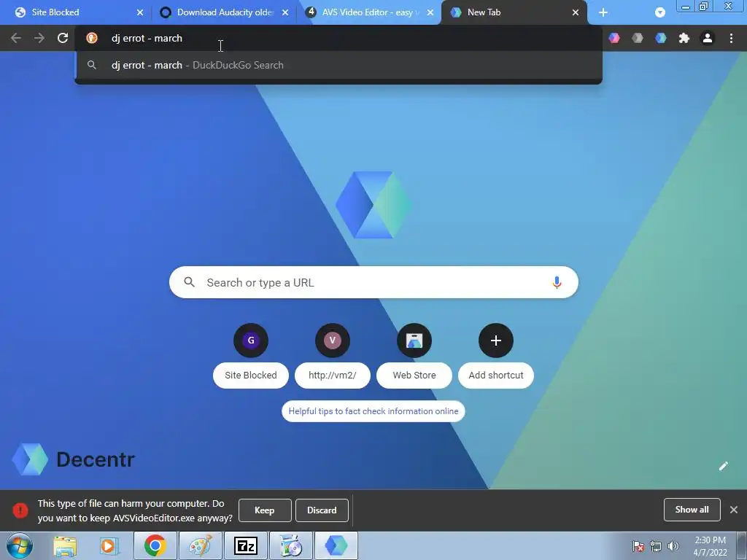Switch to the Site Blocked tab
This screenshot has width=747, height=560.
(x=77, y=12)
